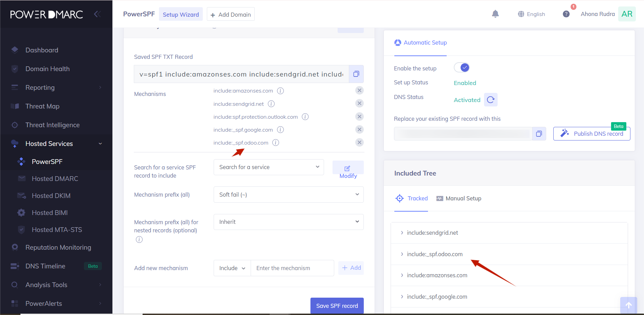Click the Publish DNS record button
Screen dimensions: 644x315
click(591, 134)
